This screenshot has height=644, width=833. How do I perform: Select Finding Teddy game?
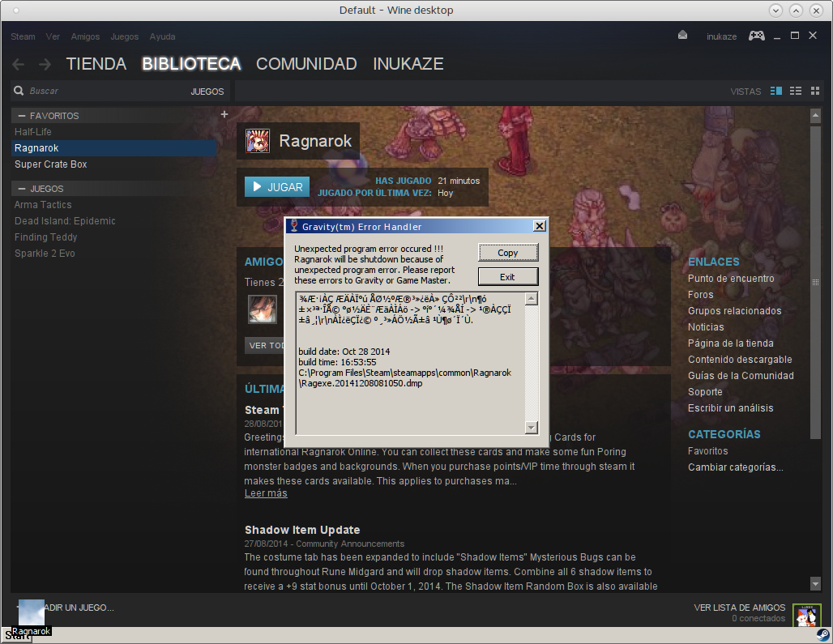click(x=113, y=237)
